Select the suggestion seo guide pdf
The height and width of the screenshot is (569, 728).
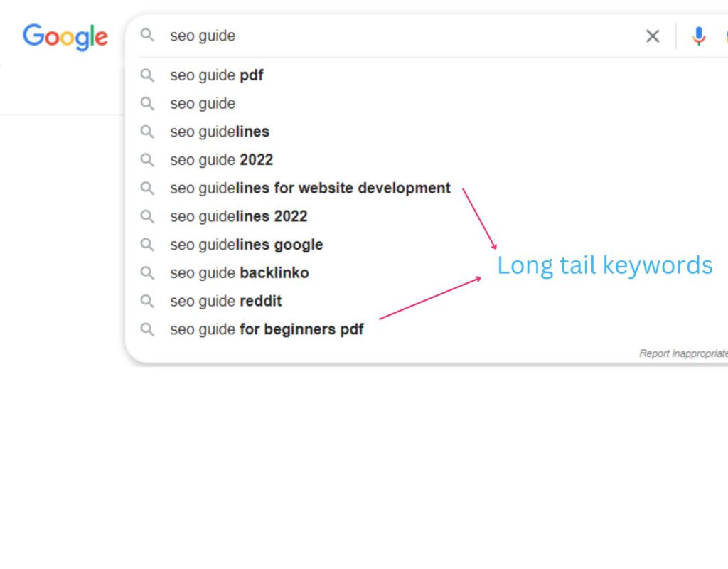[x=216, y=75]
